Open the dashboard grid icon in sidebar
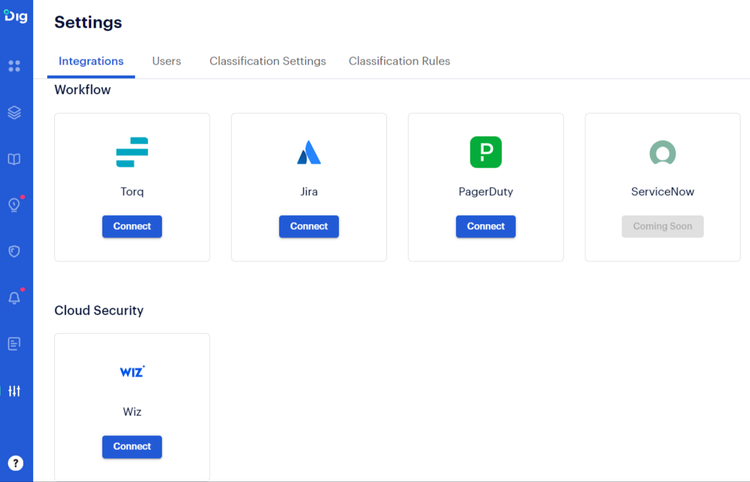The height and width of the screenshot is (482, 750). point(14,66)
